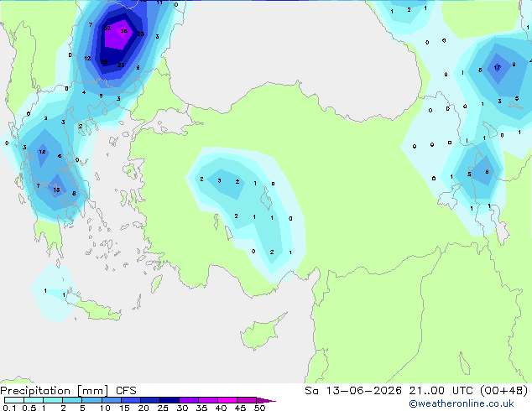Click the legend label '50'
This screenshot has height=411, width=532.
point(259,408)
